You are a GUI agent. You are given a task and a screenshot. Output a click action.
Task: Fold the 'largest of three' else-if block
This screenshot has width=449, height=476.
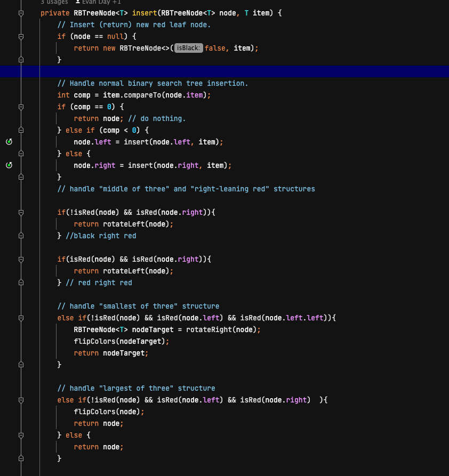point(21,400)
